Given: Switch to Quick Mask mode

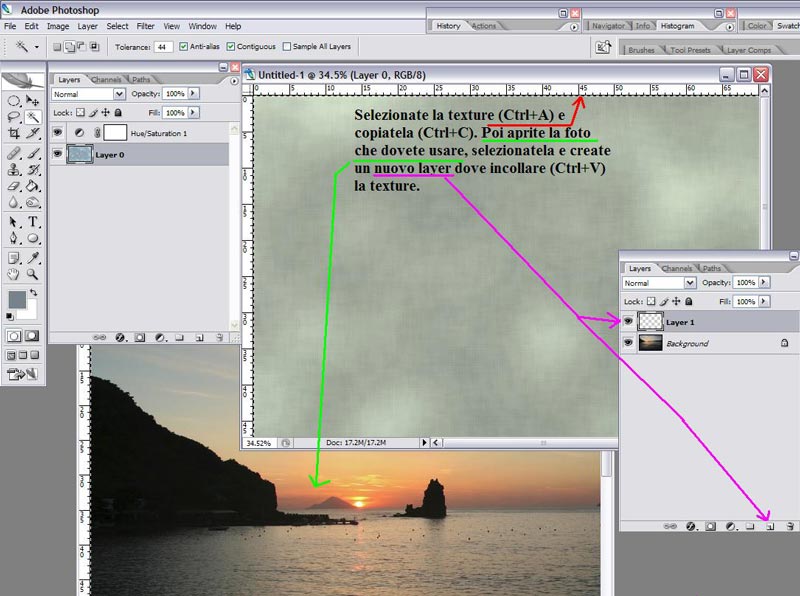Looking at the screenshot, I should pos(32,336).
